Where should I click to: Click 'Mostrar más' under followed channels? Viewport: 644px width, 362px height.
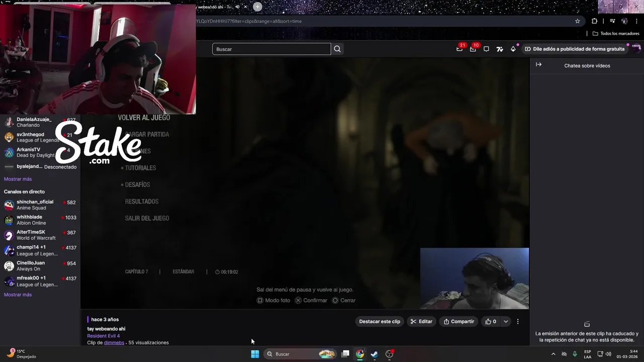[x=18, y=179]
